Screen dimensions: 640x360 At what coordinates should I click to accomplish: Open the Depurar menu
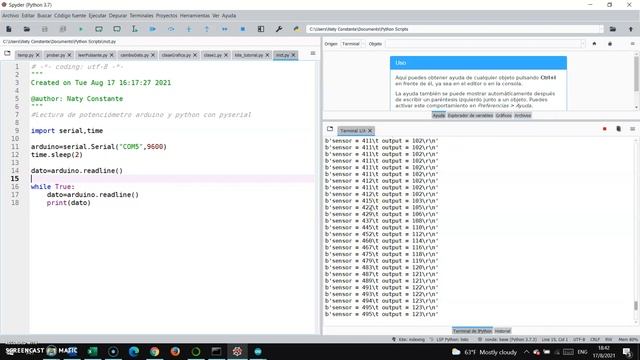pyautogui.click(x=118, y=16)
